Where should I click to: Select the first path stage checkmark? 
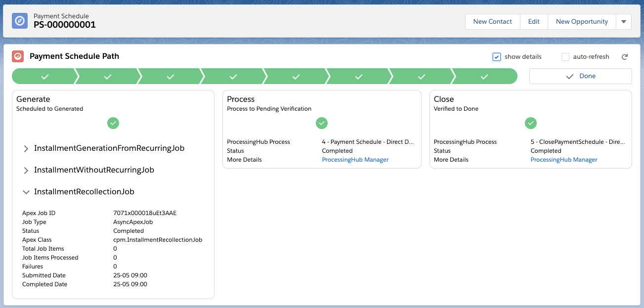45,77
